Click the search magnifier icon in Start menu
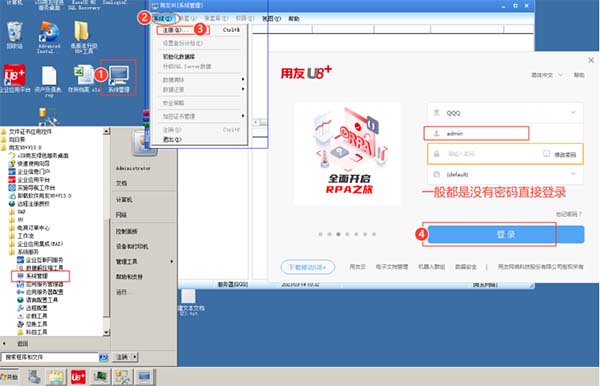Screen dimensions: 600x386 103,357
